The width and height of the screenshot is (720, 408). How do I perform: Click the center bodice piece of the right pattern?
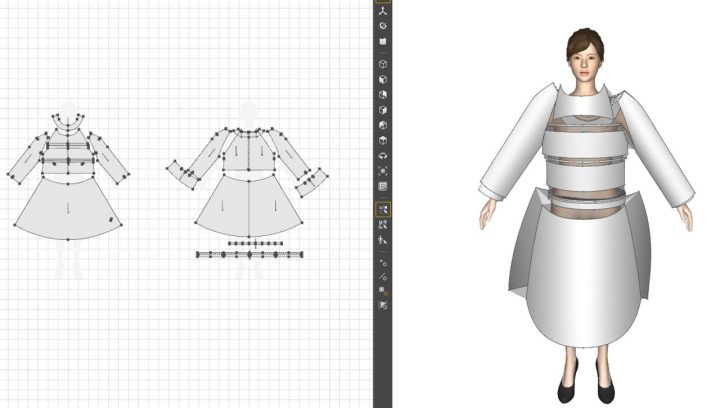click(x=246, y=153)
